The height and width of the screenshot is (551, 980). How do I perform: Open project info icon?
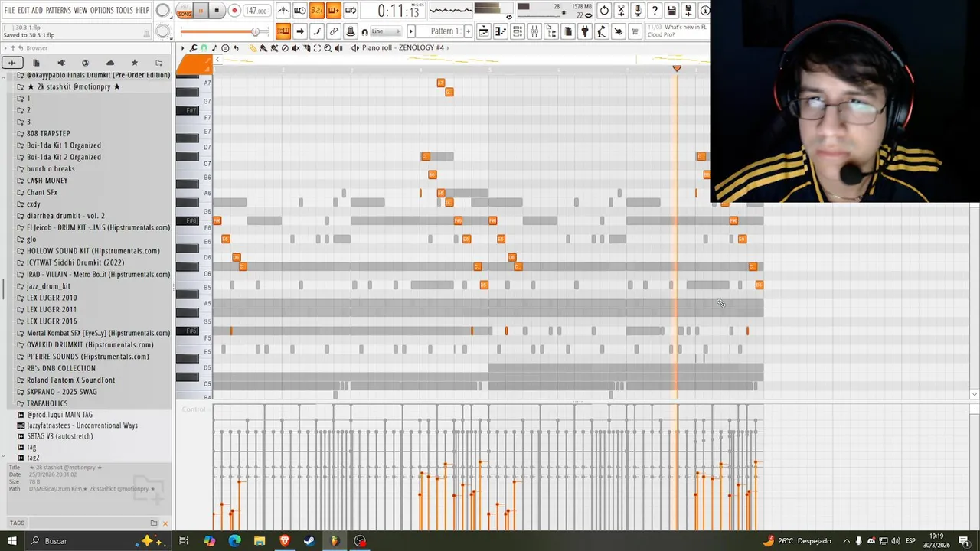pos(704,11)
